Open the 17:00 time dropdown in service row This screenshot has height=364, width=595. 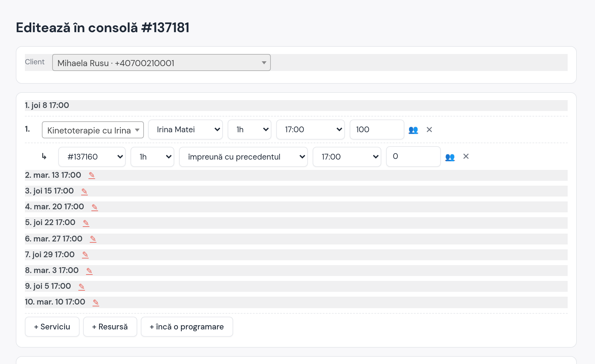tap(311, 130)
